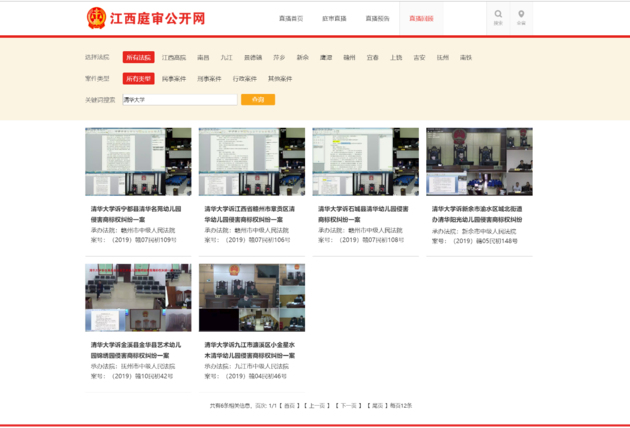
Task: Click case number (2019)赣07民初106号
Action: point(258,240)
